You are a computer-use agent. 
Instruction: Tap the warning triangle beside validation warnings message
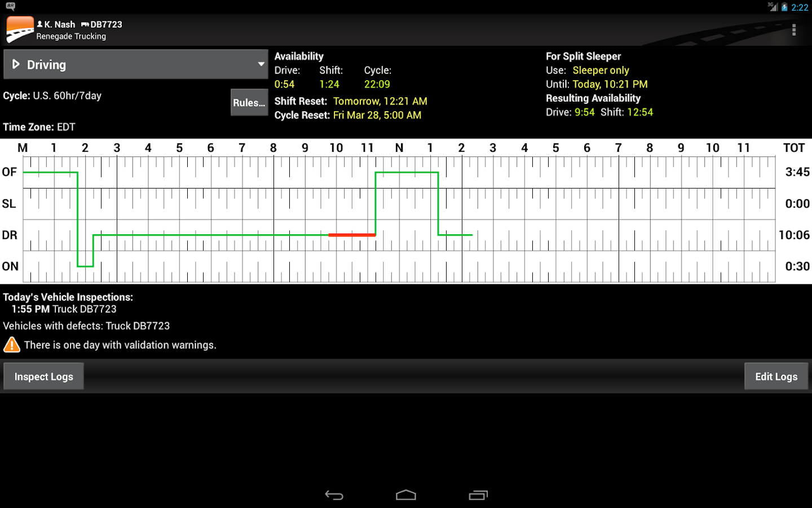coord(11,344)
